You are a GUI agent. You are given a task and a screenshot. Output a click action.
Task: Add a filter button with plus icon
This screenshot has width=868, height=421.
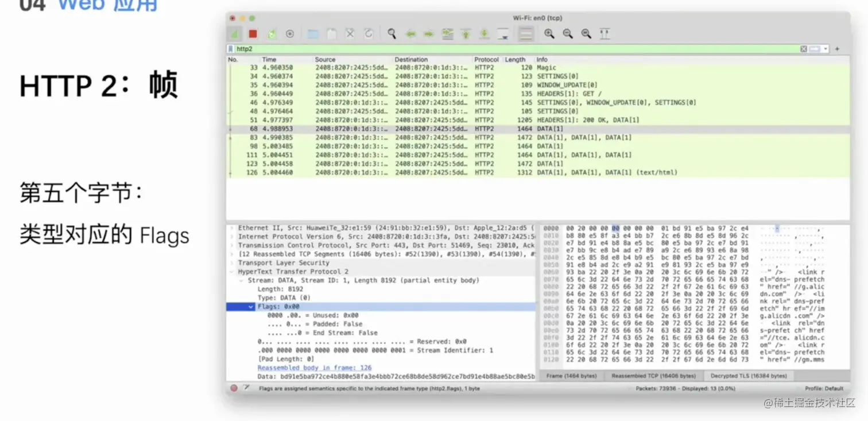(x=837, y=49)
